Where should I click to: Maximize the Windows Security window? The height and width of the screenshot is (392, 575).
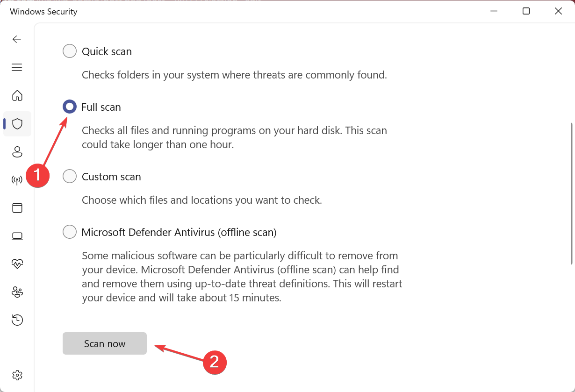click(x=526, y=11)
